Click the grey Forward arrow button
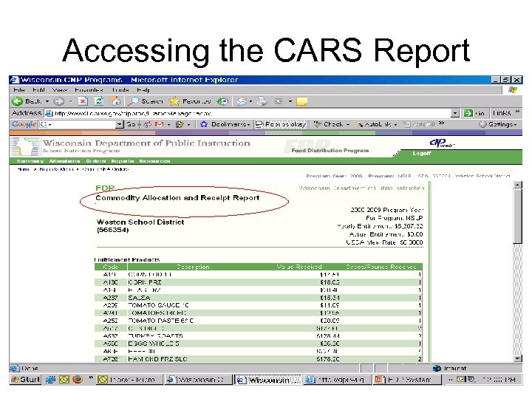The height and width of the screenshot is (399, 532). 59,101
